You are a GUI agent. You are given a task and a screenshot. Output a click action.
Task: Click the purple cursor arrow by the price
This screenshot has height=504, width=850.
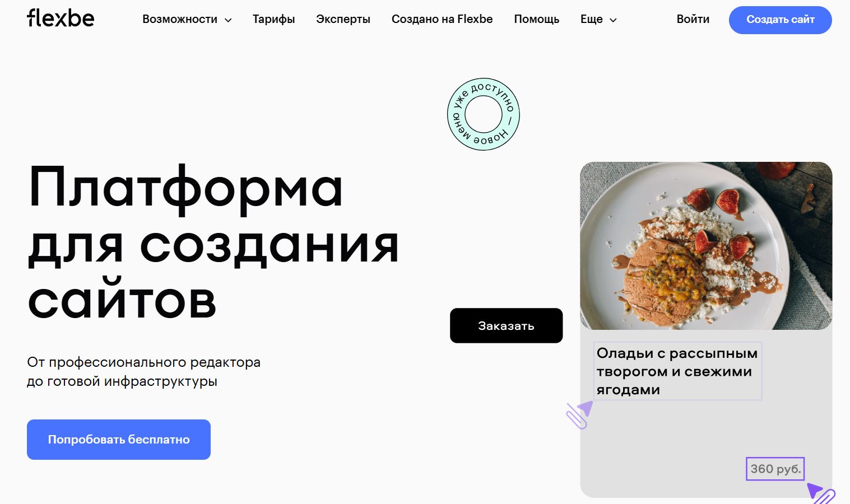click(821, 493)
